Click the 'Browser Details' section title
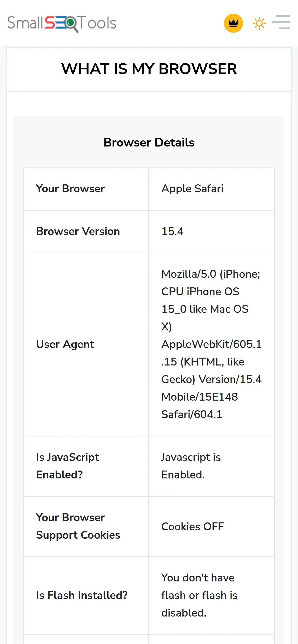298x644 pixels. pos(149,142)
